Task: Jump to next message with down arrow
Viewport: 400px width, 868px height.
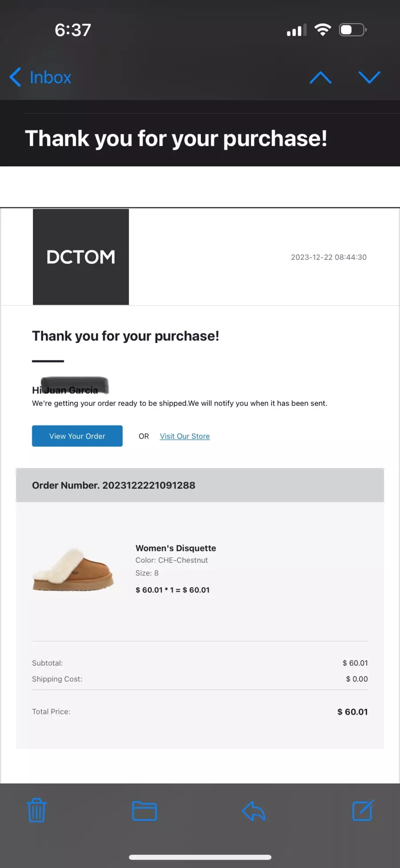Action: [369, 77]
